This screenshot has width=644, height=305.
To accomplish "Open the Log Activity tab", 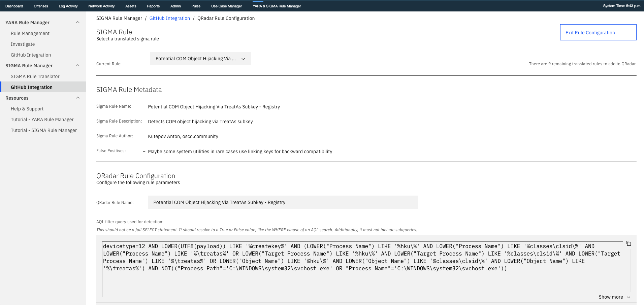I will click(68, 6).
